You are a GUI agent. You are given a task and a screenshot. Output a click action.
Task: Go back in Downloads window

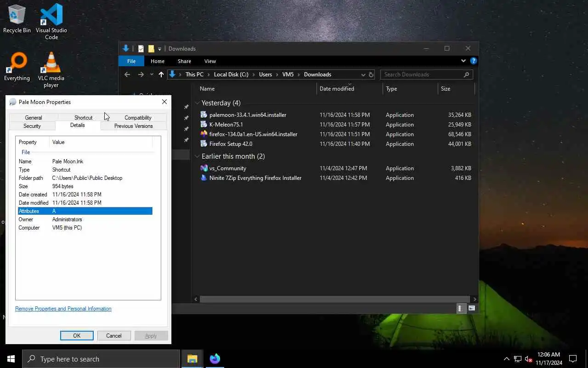pos(127,75)
